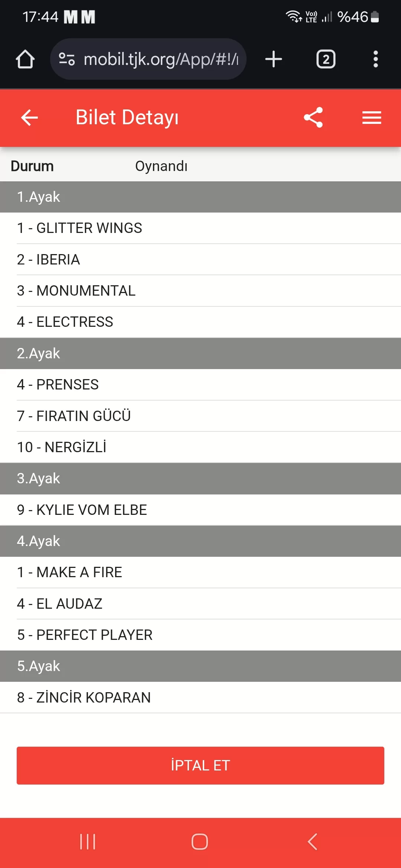Open a new browser tab

(x=274, y=59)
